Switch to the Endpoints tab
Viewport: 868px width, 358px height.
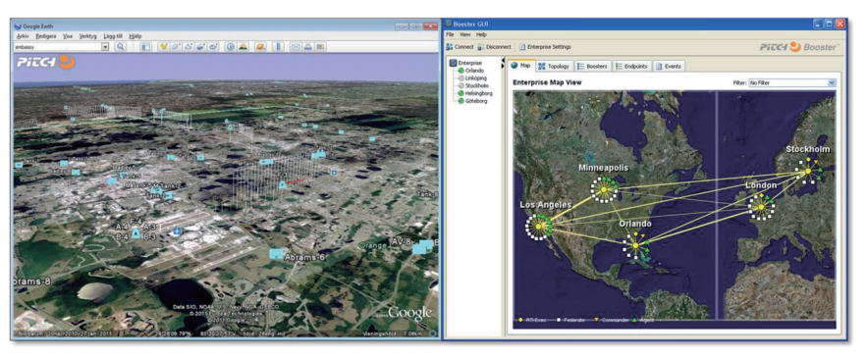[631, 66]
